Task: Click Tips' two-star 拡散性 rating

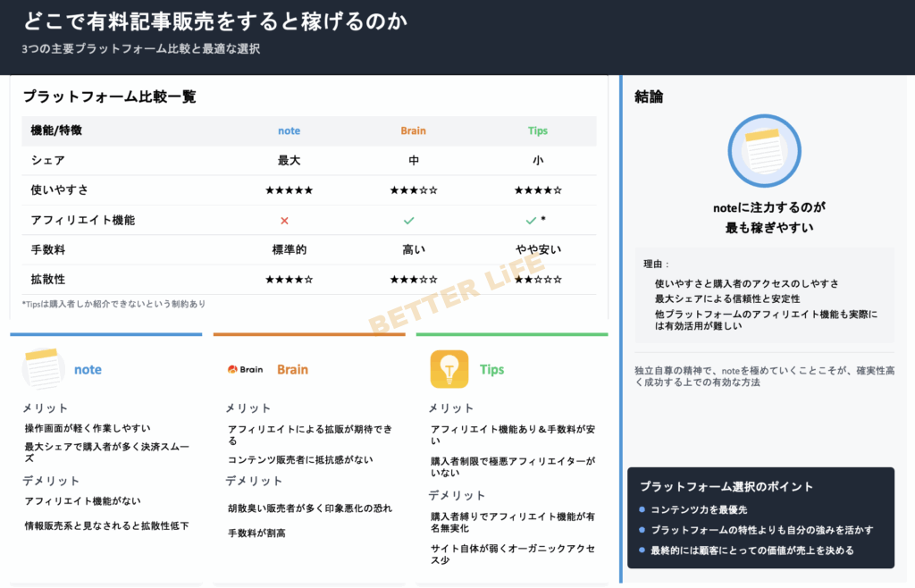Action: (x=537, y=280)
